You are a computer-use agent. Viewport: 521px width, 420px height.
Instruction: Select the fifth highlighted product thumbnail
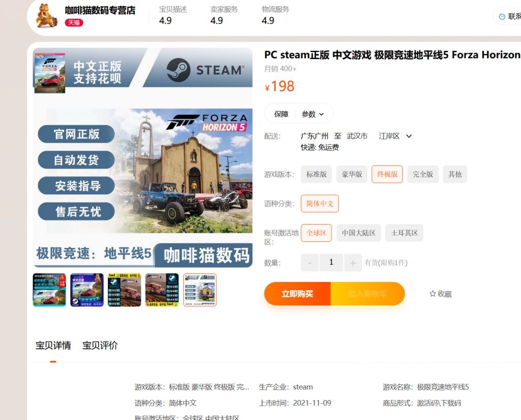coord(199,290)
